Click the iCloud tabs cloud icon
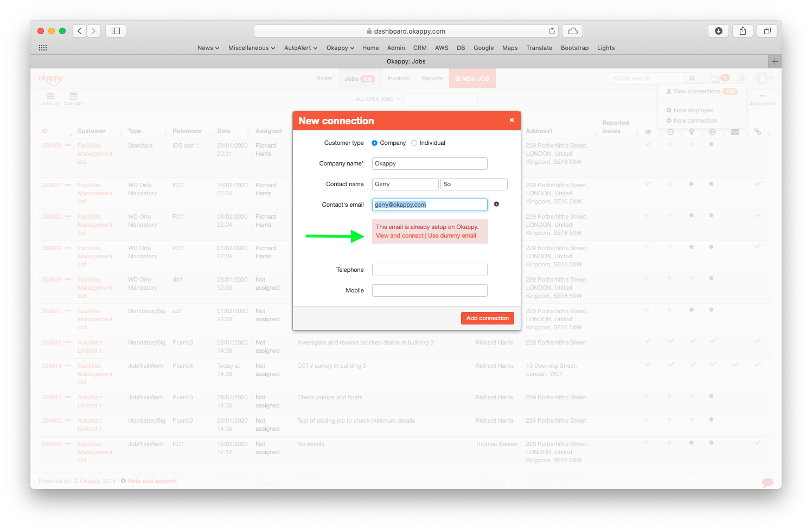Image resolution: width=812 pixels, height=529 pixels. click(572, 31)
